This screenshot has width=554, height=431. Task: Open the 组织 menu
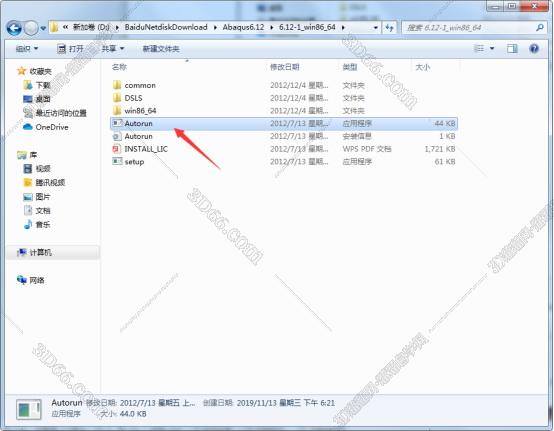[27, 48]
